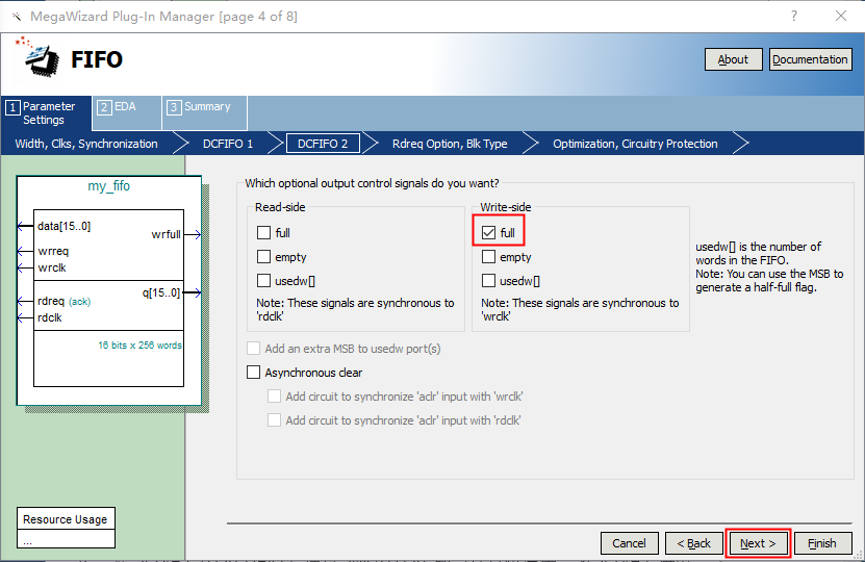Enable the Read-side full signal checkbox
The height and width of the screenshot is (562, 865).
264,233
